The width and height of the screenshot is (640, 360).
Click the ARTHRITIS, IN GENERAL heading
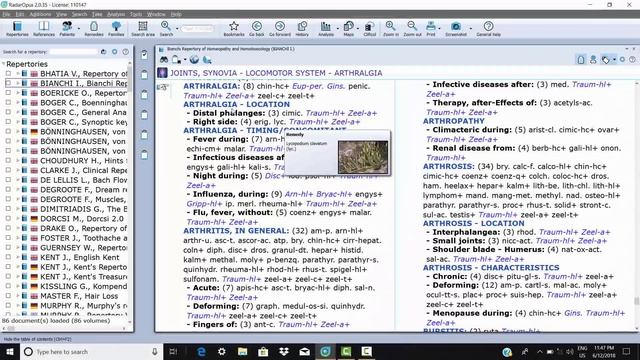pos(236,231)
